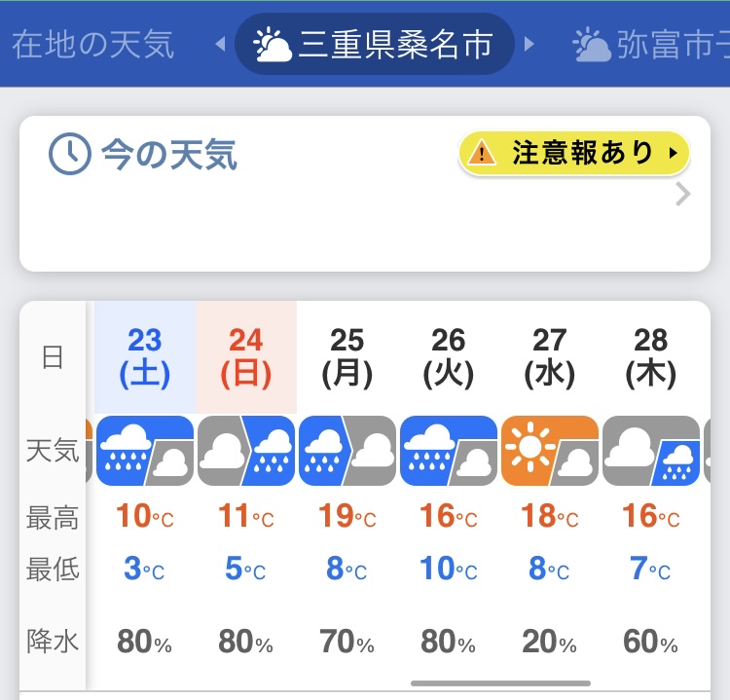Select the 27 (水) date column header
Image resolution: width=730 pixels, height=700 pixels.
[550, 357]
